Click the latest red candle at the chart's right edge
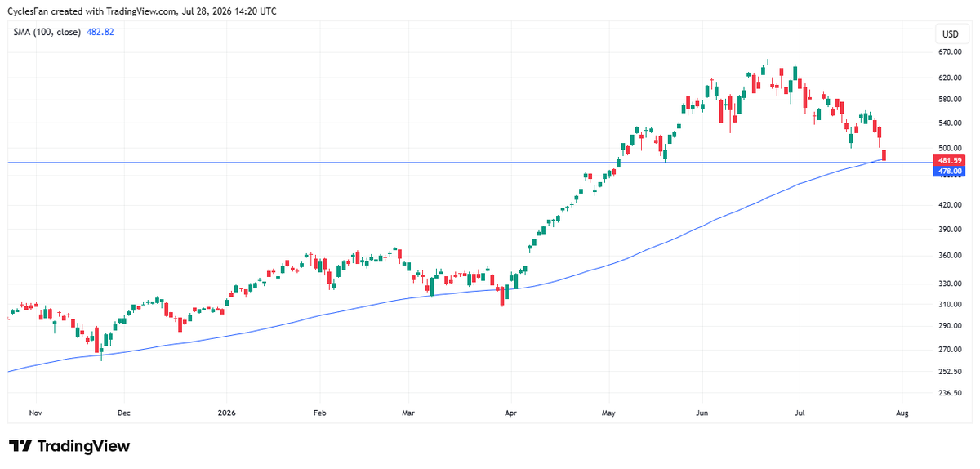Viewport: 980px width, 469px height. (x=884, y=154)
